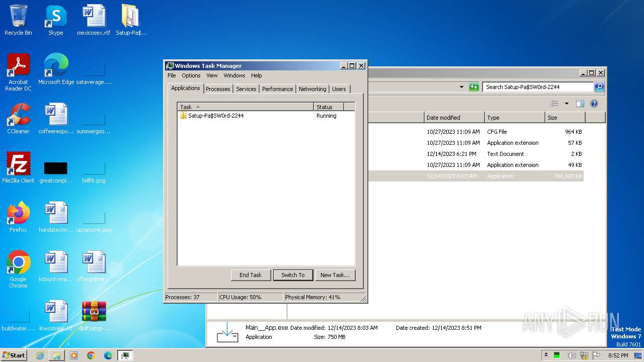
Task: Select the Satup-Pa$ folder on the desktop
Action: pyautogui.click(x=131, y=20)
